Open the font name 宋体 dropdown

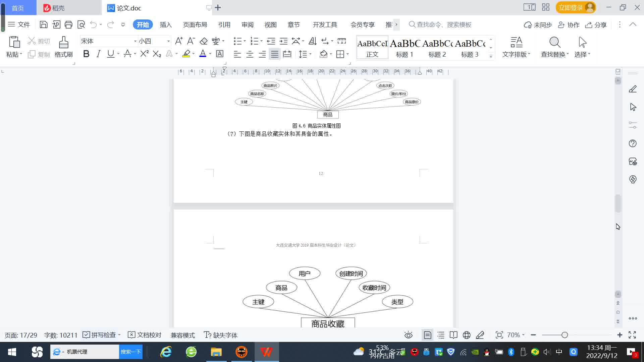pos(135,41)
